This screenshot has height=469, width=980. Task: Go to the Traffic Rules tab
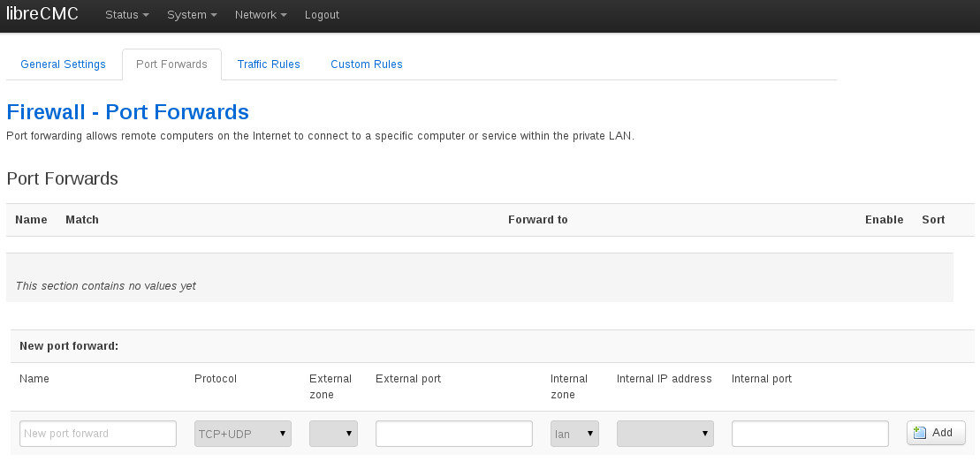pos(269,64)
